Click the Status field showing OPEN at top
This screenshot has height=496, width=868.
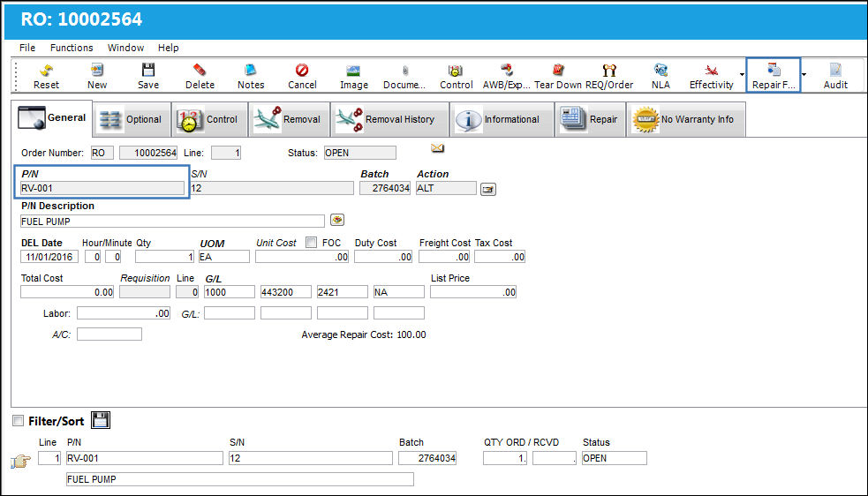(359, 153)
